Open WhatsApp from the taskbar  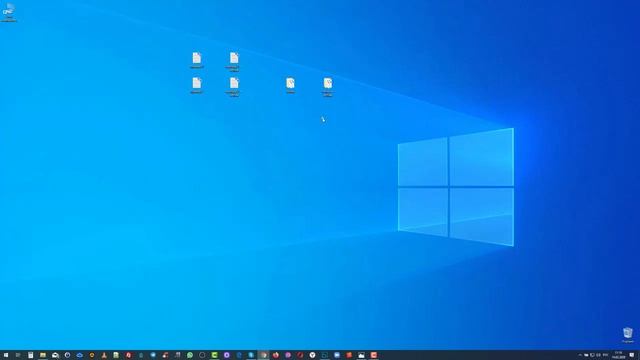[x=190, y=355]
